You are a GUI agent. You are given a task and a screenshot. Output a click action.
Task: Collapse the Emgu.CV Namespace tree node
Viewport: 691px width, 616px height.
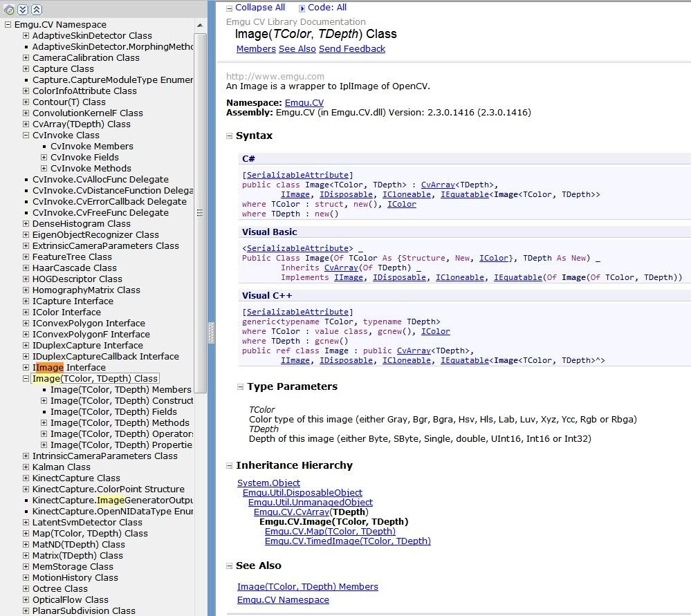8,25
